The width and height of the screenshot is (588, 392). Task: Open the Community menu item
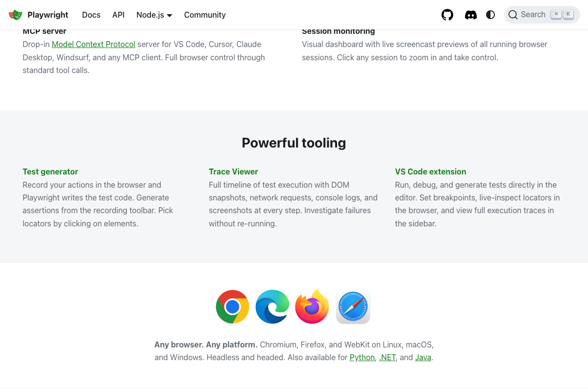tap(205, 15)
